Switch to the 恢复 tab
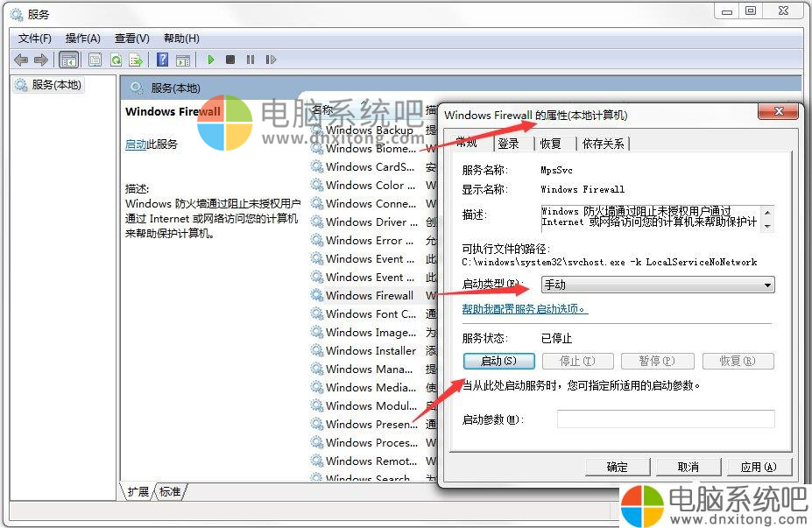This screenshot has width=812, height=528. pos(550,144)
